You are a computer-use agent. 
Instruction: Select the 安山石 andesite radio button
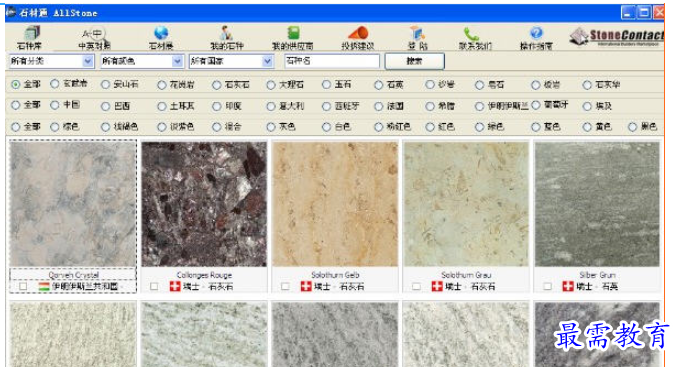click(106, 85)
